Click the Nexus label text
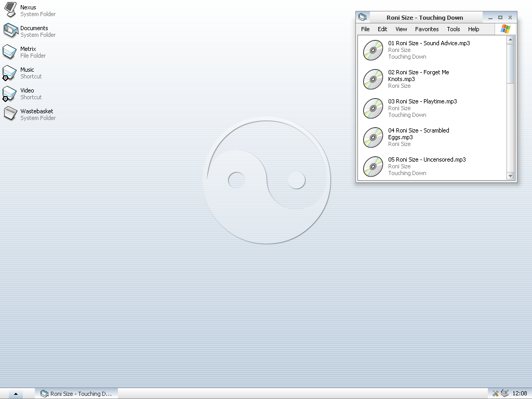This screenshot has height=399, width=532. (x=28, y=7)
